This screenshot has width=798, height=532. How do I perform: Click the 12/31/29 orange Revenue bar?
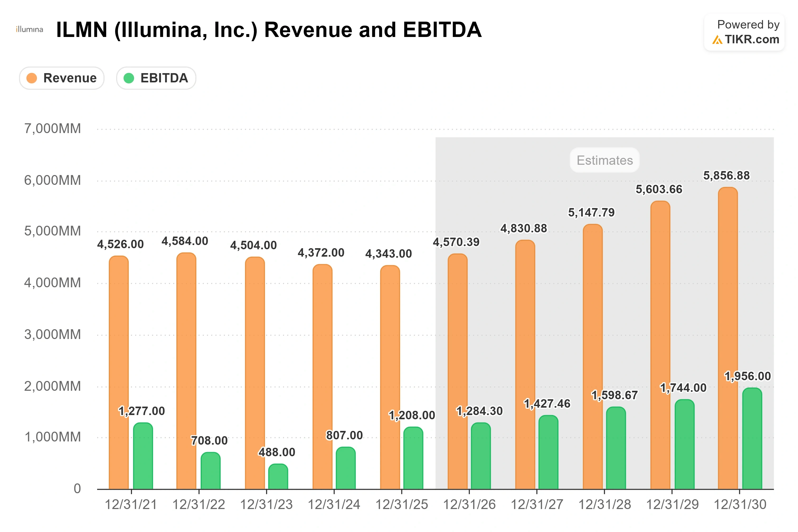coord(660,345)
